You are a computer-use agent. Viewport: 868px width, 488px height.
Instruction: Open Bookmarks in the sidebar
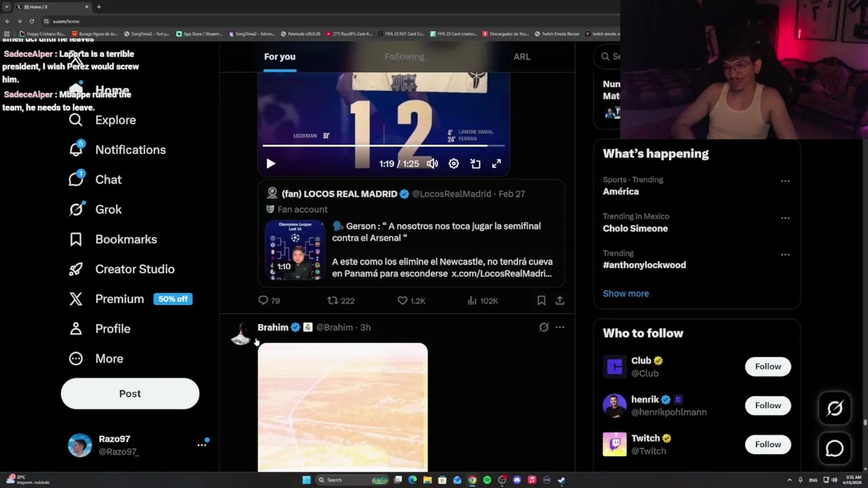[x=113, y=239]
